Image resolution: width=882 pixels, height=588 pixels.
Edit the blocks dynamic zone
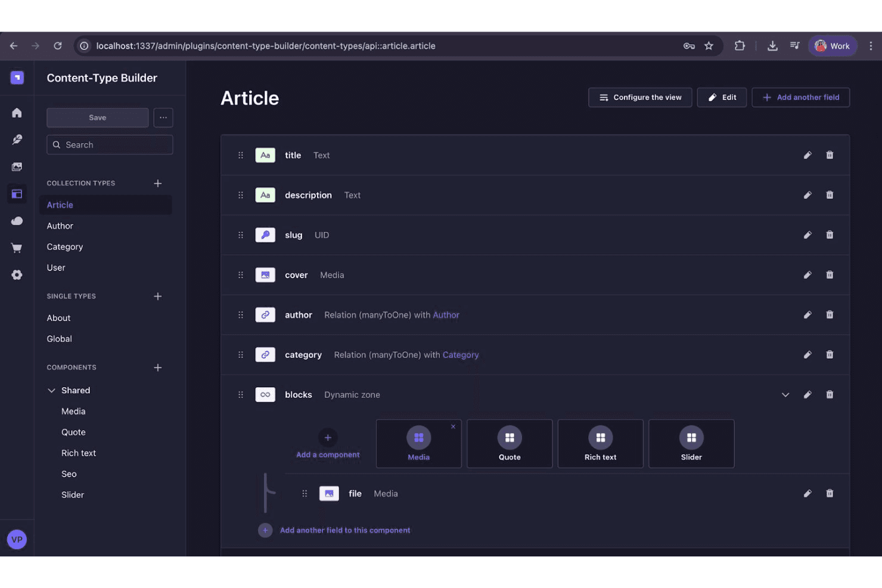tap(808, 394)
